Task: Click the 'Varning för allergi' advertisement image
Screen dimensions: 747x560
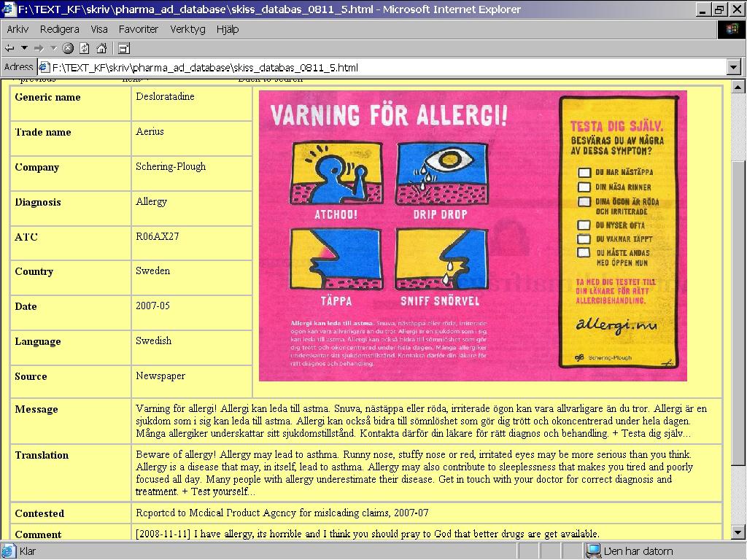Action: tap(473, 236)
